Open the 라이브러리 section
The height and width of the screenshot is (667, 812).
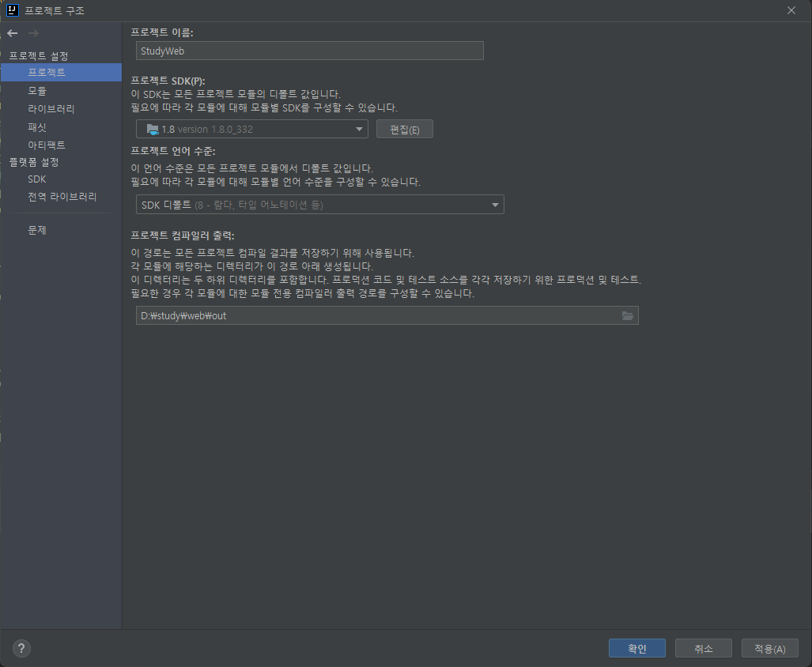(51, 109)
